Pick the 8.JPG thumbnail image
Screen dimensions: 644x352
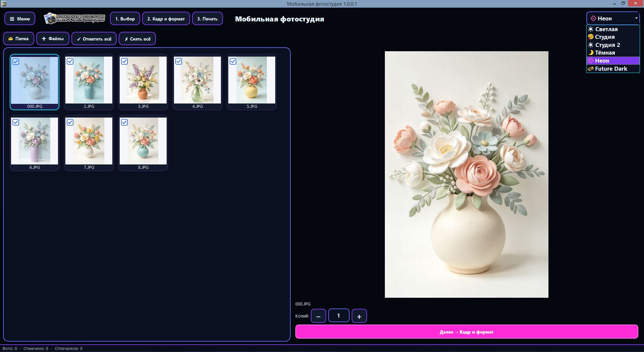coord(143,141)
